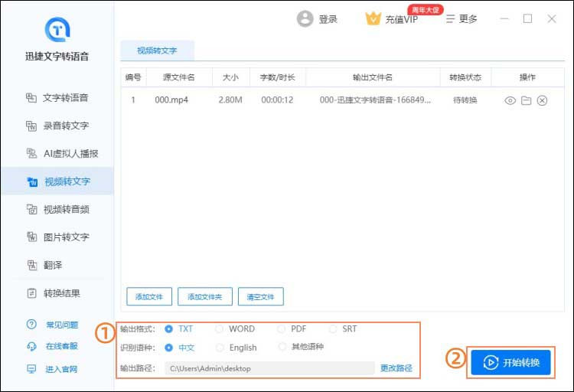Select 视频转文字 in sidebar
The height and width of the screenshot is (392, 574).
point(57,181)
